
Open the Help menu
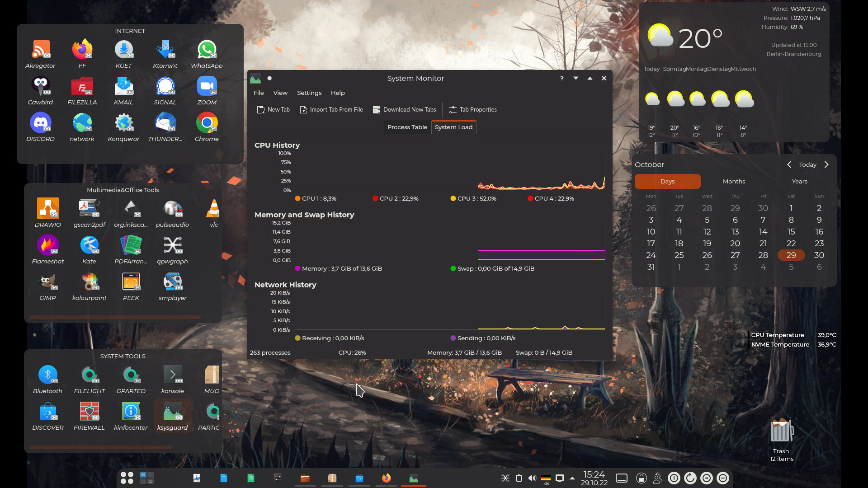tap(338, 93)
